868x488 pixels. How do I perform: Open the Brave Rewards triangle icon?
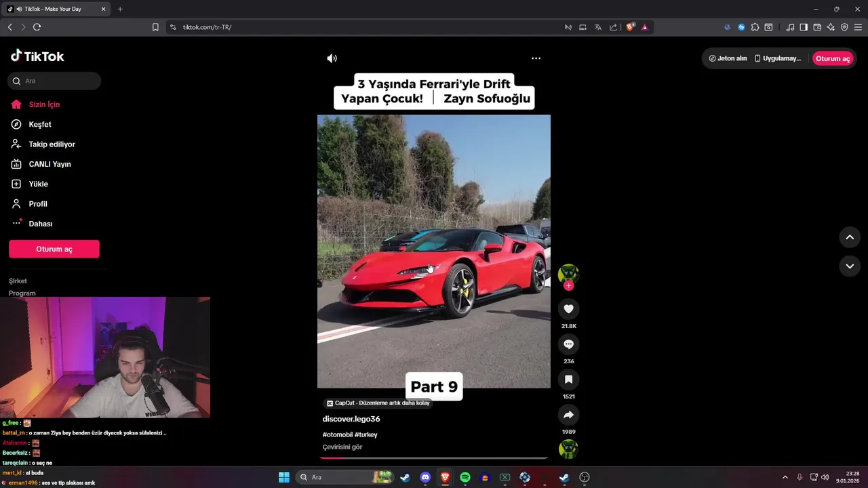[x=644, y=27]
